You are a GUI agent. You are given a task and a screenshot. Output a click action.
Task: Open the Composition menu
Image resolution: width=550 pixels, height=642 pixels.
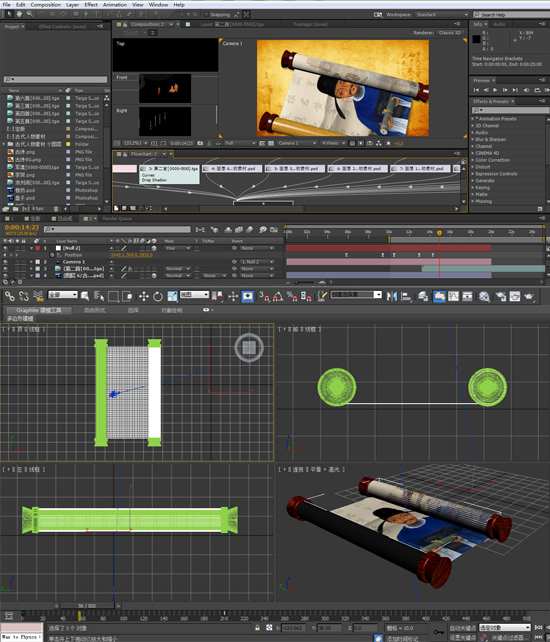tap(45, 5)
